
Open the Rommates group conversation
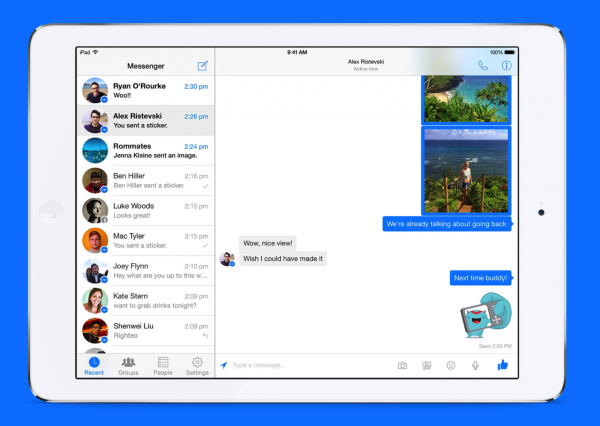tap(146, 150)
